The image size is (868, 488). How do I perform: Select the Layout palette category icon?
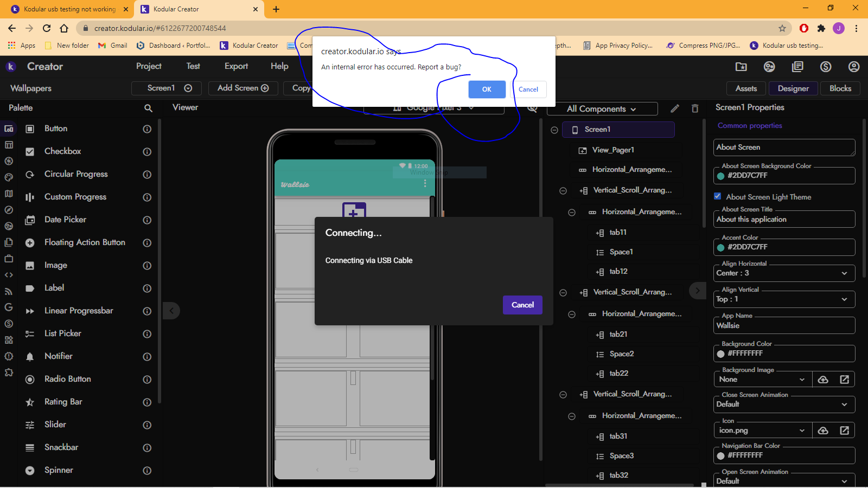9,145
